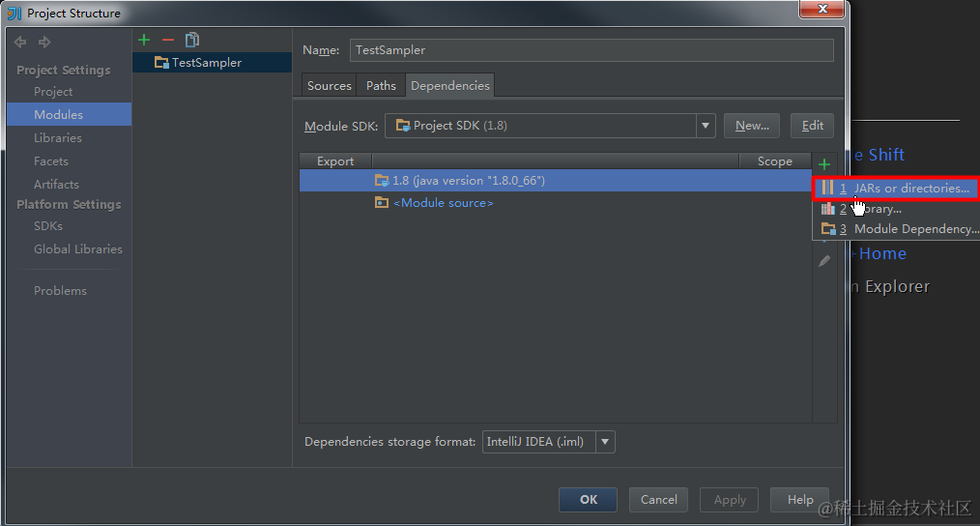Switch to the Sources tab
This screenshot has height=526, width=980.
(329, 86)
